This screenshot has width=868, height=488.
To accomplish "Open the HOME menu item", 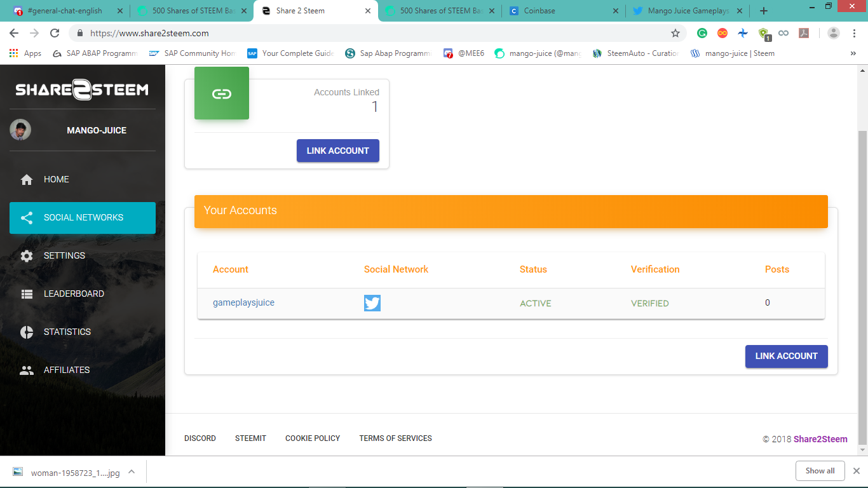I will coord(83,180).
